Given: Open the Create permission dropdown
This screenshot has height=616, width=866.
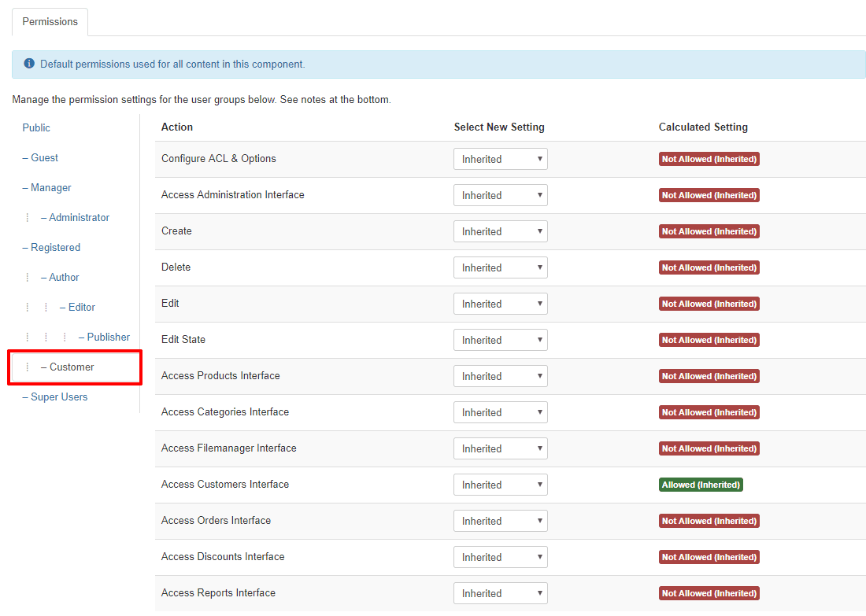Looking at the screenshot, I should point(500,231).
